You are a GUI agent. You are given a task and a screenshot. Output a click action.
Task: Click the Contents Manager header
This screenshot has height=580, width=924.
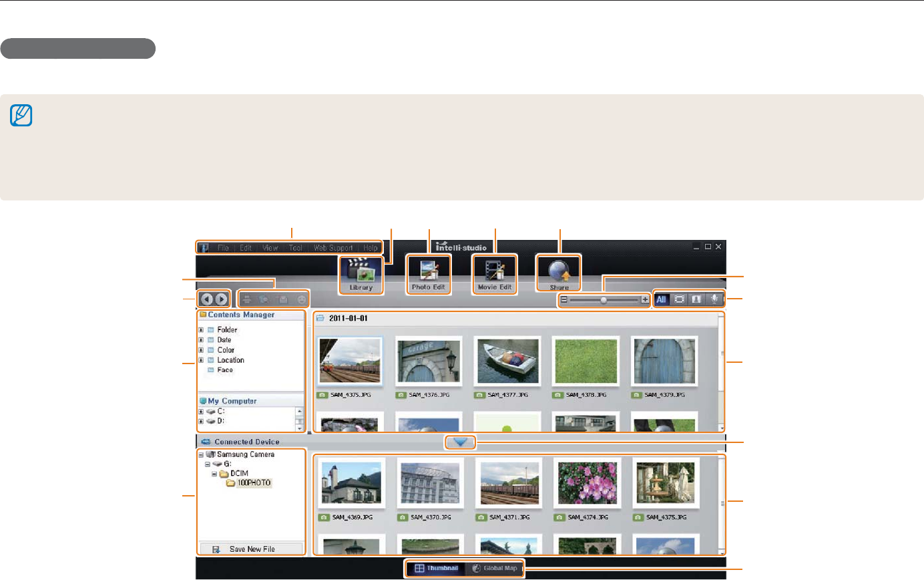tap(250, 315)
